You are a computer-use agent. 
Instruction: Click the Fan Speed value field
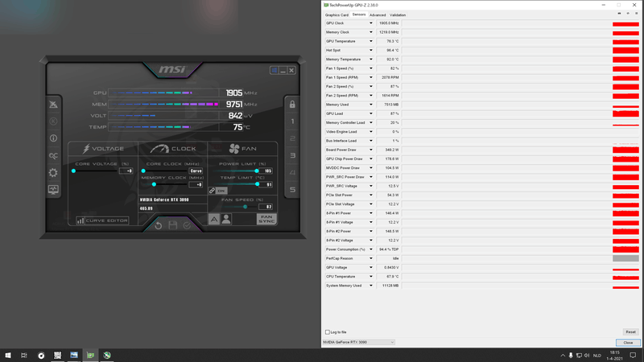pos(266,207)
